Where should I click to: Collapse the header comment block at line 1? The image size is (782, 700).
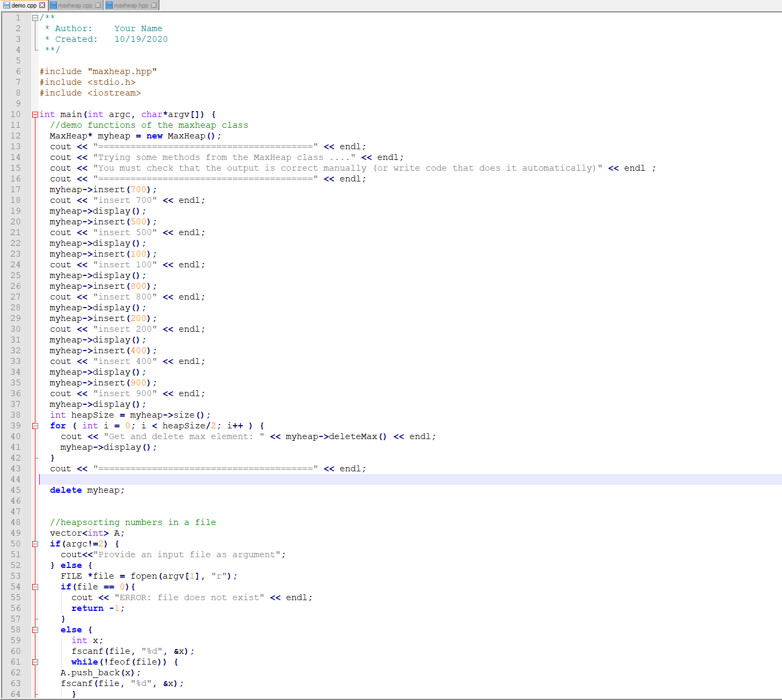[35, 18]
